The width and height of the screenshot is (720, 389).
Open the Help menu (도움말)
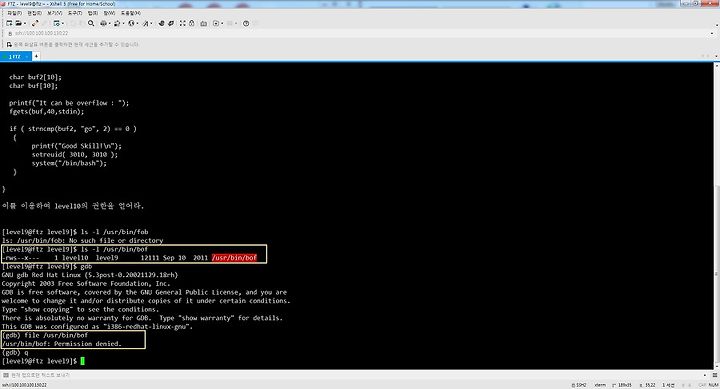coord(131,13)
